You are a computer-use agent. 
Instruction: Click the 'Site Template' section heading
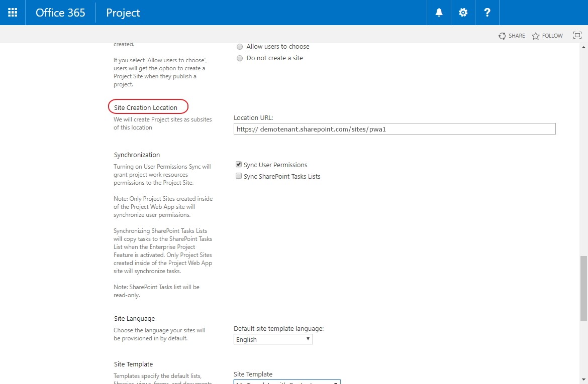click(x=133, y=364)
